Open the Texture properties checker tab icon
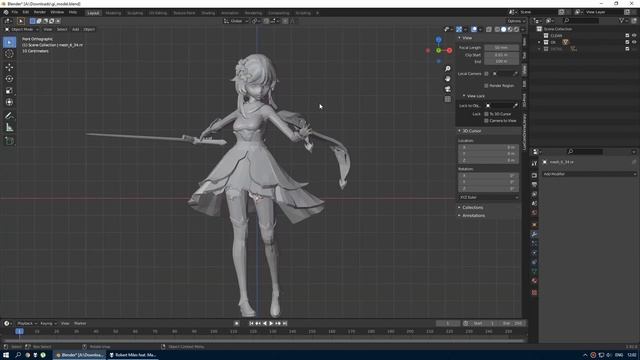The height and width of the screenshot is (360, 640). [534, 293]
